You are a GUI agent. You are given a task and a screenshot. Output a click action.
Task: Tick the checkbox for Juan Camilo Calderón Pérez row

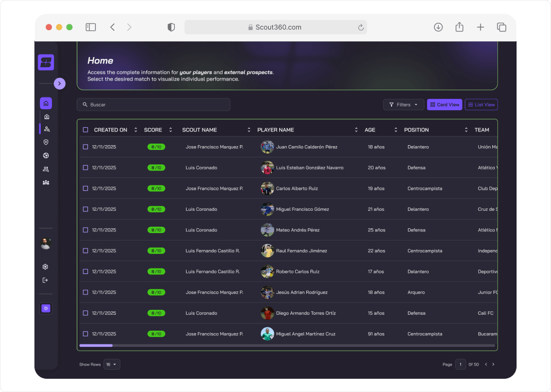point(85,147)
